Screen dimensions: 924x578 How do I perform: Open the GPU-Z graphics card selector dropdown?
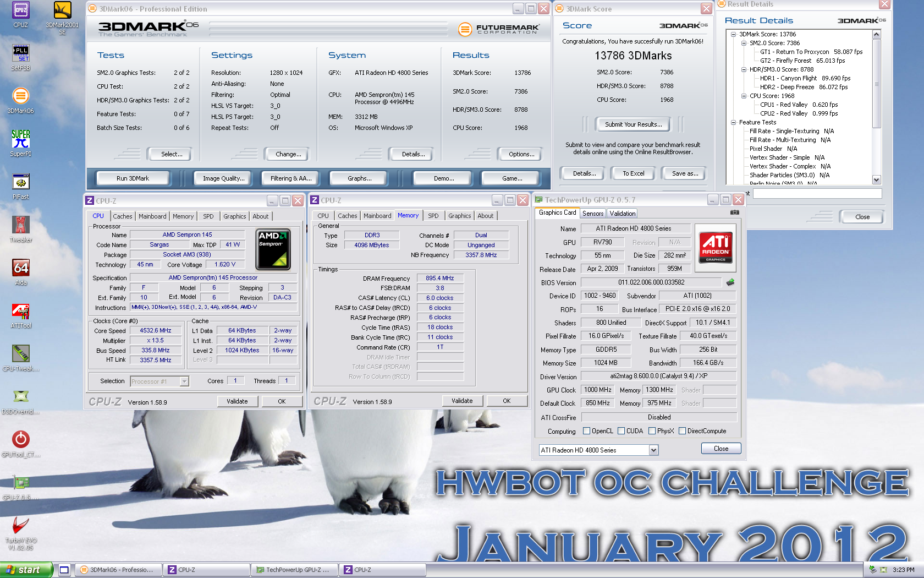[x=653, y=450]
